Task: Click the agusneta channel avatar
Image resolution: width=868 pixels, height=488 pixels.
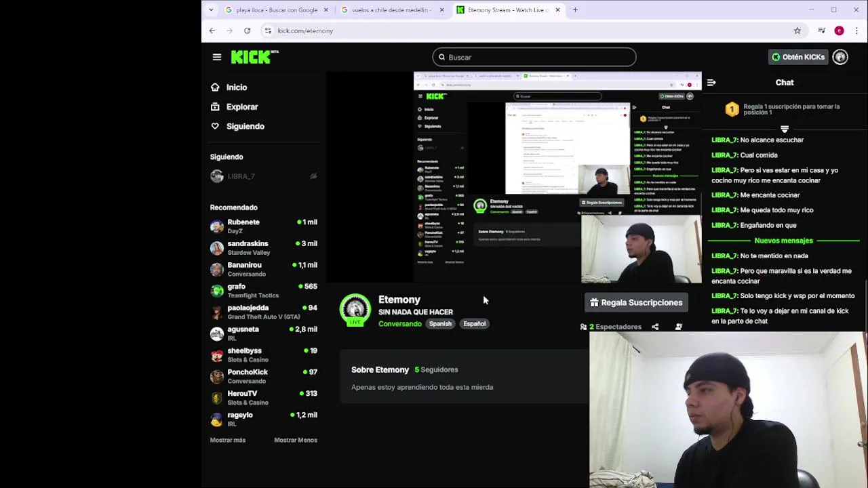Action: pyautogui.click(x=217, y=333)
